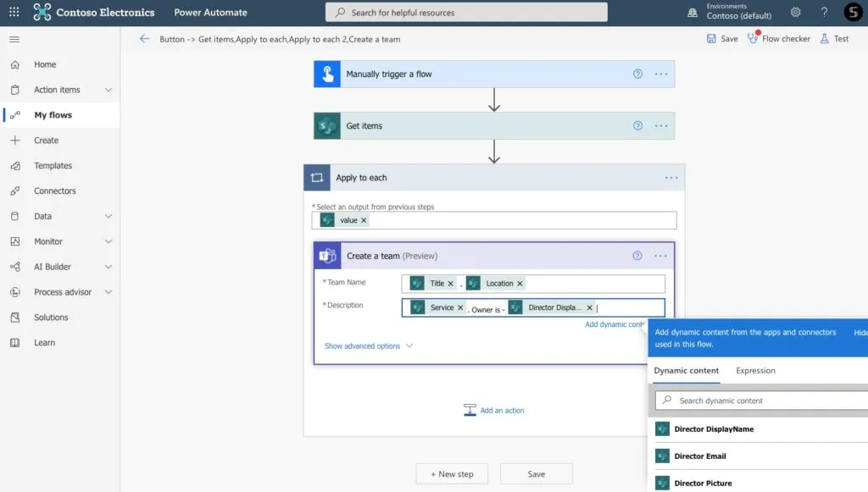Open help for Create a team
868x492 pixels.
click(x=637, y=256)
